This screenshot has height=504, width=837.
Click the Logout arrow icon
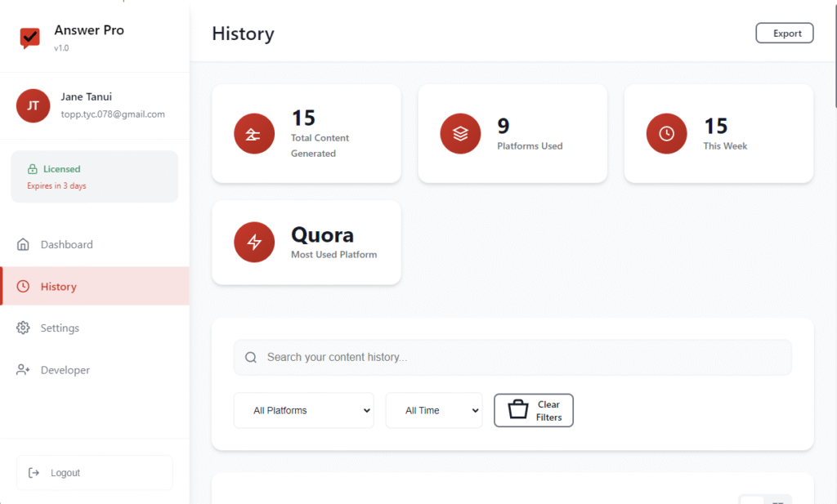[34, 472]
